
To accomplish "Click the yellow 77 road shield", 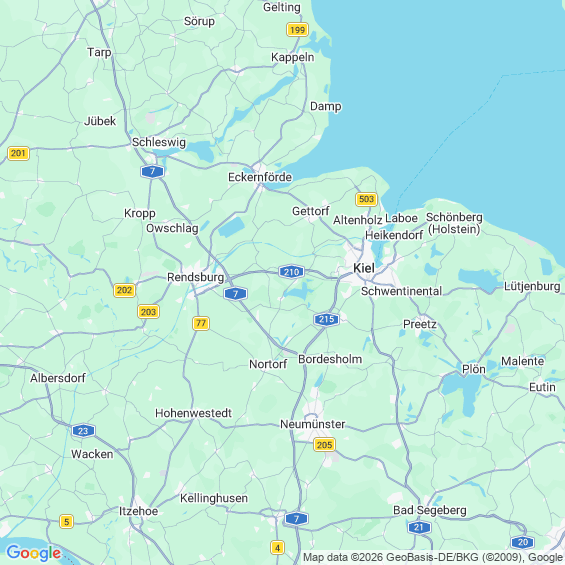I will pyautogui.click(x=201, y=323).
